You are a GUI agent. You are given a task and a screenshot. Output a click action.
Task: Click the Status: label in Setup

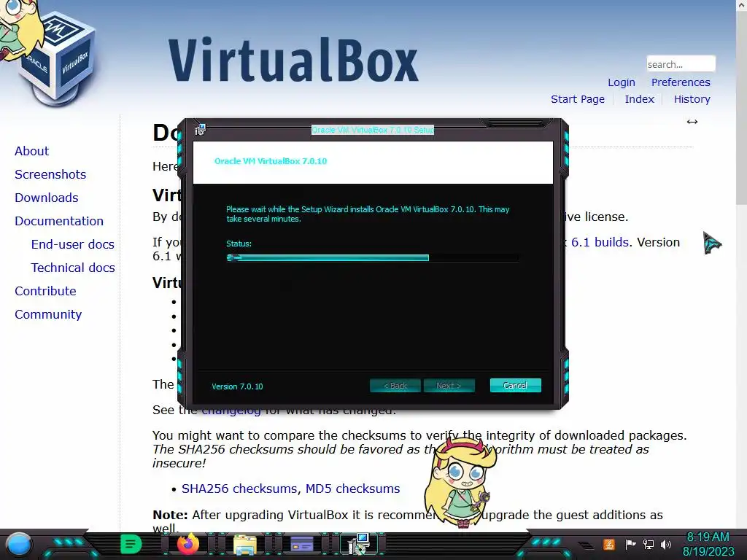click(239, 244)
